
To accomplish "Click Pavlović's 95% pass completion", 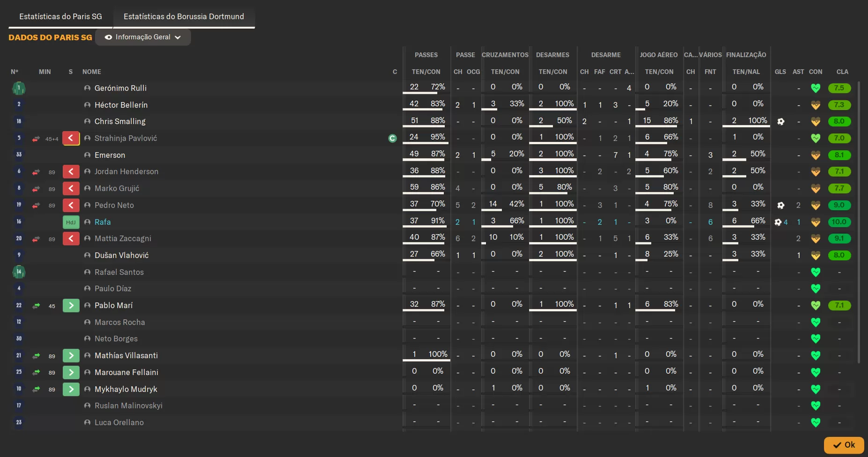I will [x=438, y=137].
